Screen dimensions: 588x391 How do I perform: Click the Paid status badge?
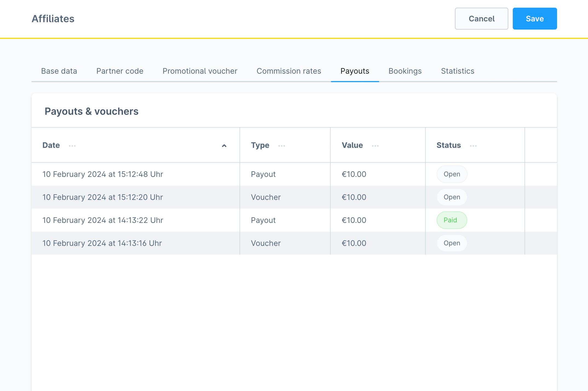click(x=452, y=220)
